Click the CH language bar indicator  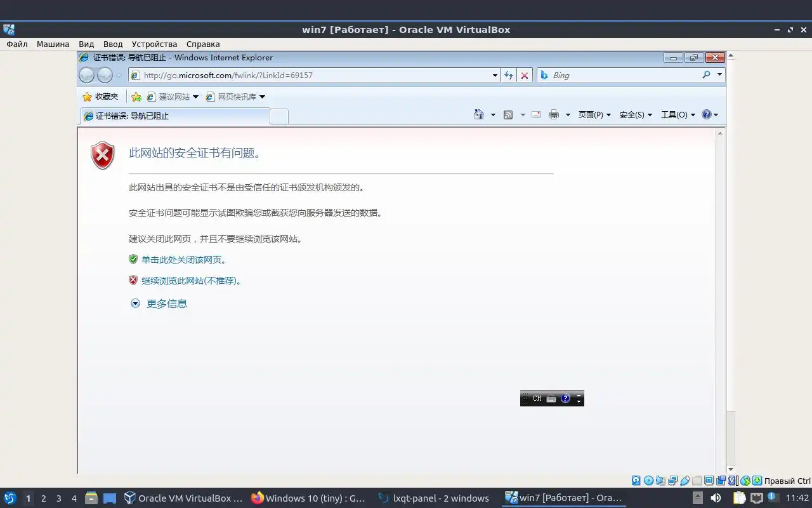click(x=537, y=398)
